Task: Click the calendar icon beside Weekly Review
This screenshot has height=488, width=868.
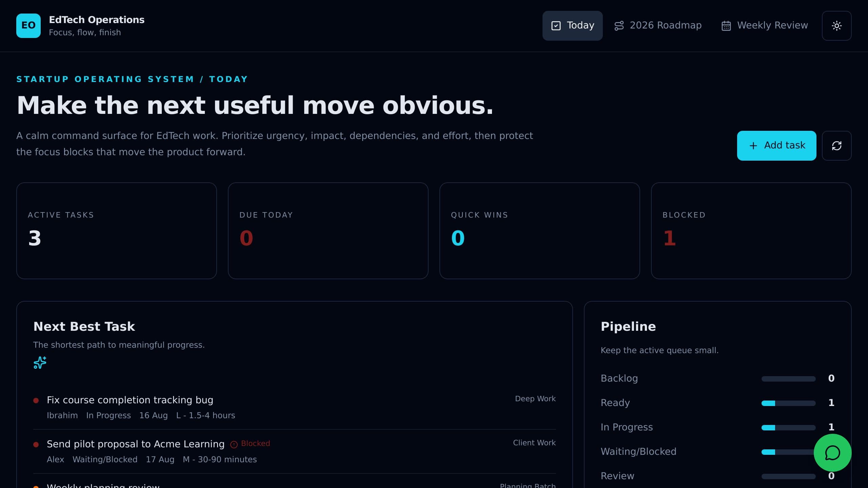Action: (x=726, y=26)
